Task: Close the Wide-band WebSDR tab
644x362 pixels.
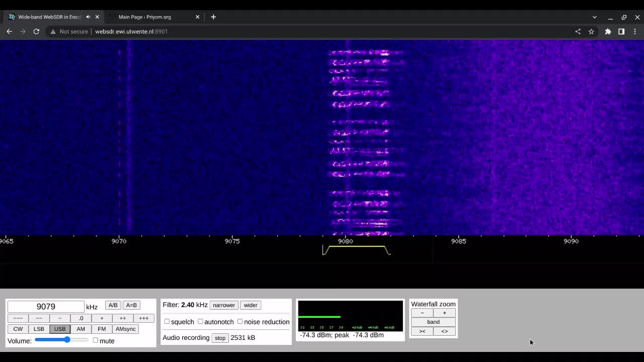Action: tap(97, 17)
